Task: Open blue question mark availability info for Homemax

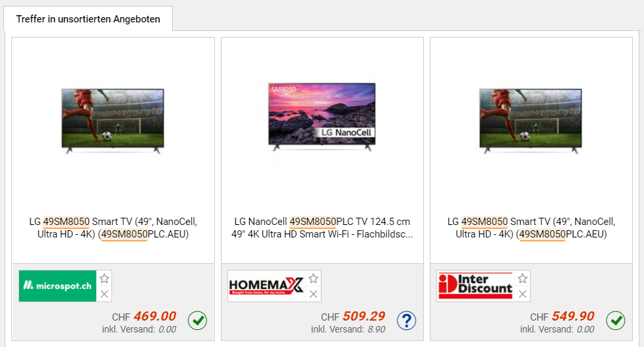Action: [x=407, y=321]
